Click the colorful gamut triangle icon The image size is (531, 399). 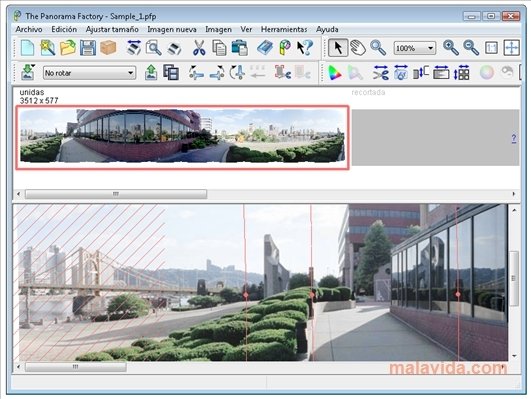click(x=335, y=72)
